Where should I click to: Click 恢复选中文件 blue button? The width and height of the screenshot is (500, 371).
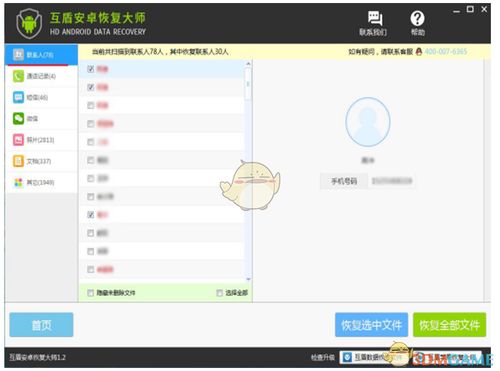(x=371, y=325)
